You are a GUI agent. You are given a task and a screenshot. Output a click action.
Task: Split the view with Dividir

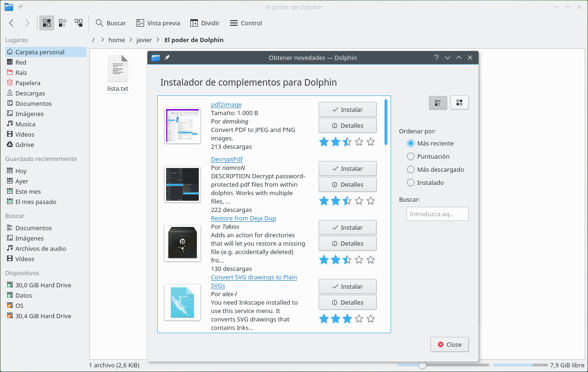pyautogui.click(x=205, y=23)
